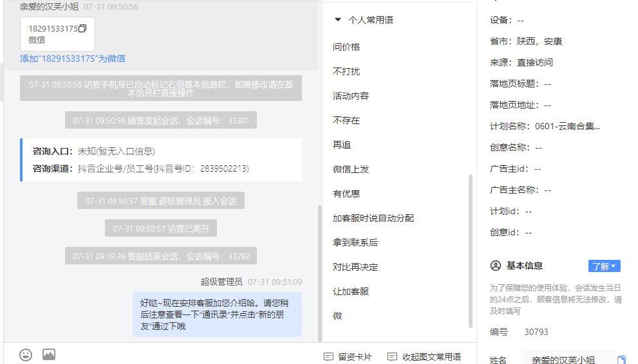Click the chat history scrollbar
This screenshot has height=364, width=638.
coord(320,273)
